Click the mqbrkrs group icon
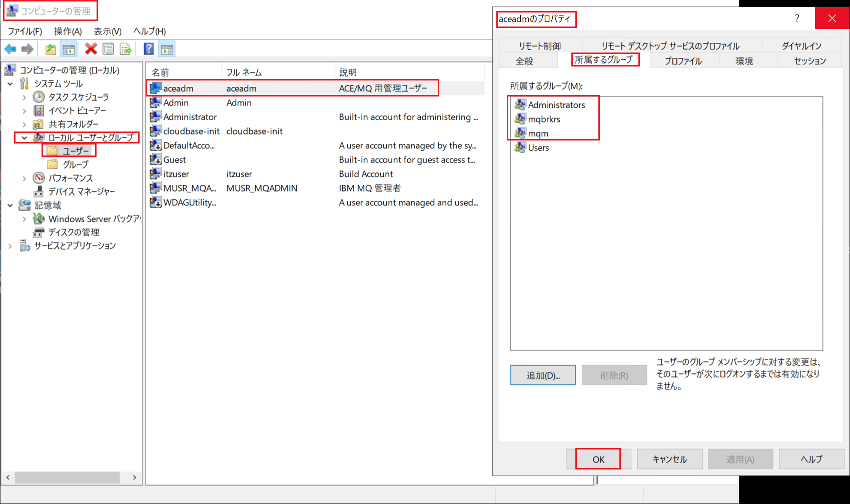Image resolution: width=850 pixels, height=504 pixels. click(520, 119)
